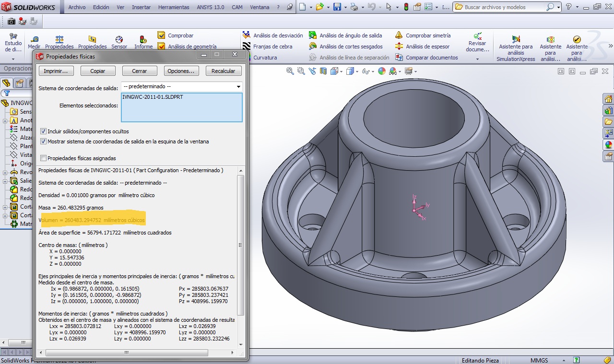Select the Origen item in feature tree

pyautogui.click(x=21, y=164)
